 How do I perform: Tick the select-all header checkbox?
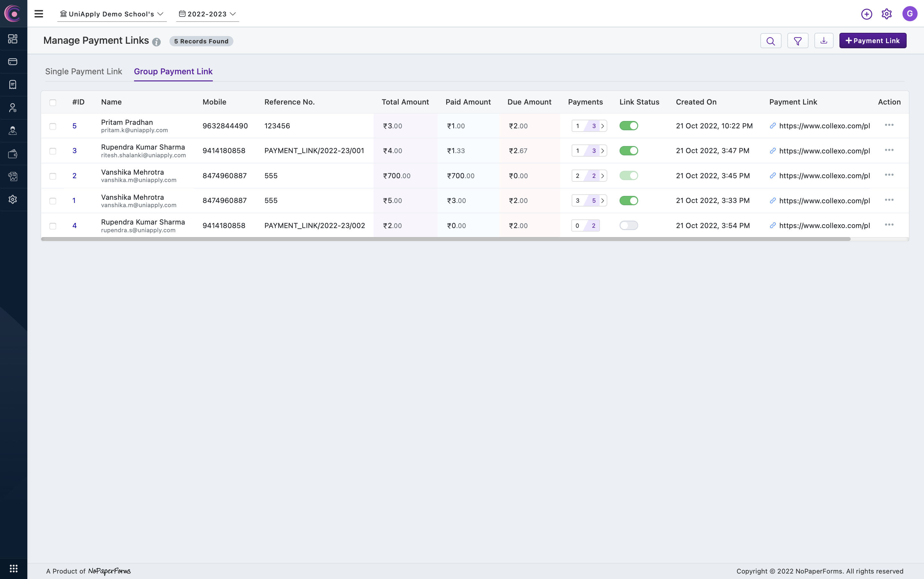[x=53, y=103]
